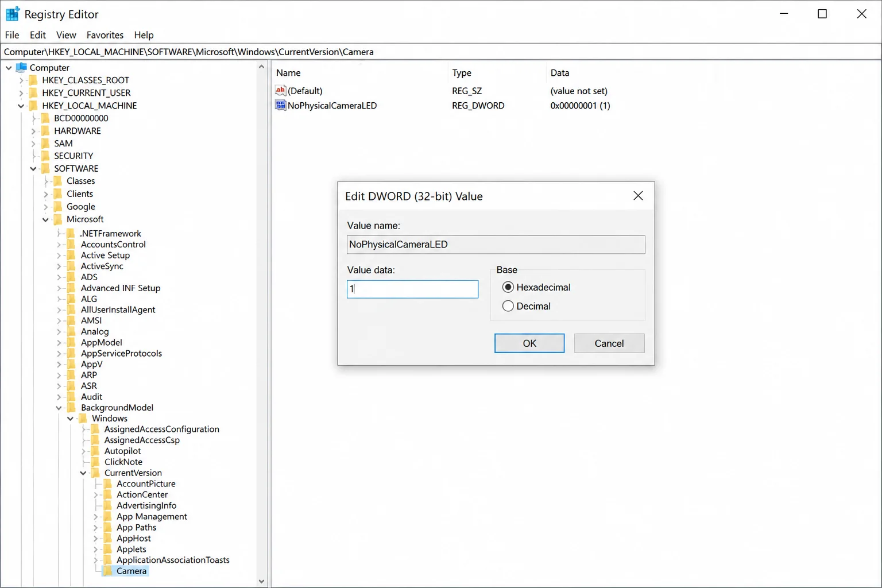Image resolution: width=882 pixels, height=588 pixels.
Task: Select the AppServiceProtocols key
Action: [x=121, y=353]
